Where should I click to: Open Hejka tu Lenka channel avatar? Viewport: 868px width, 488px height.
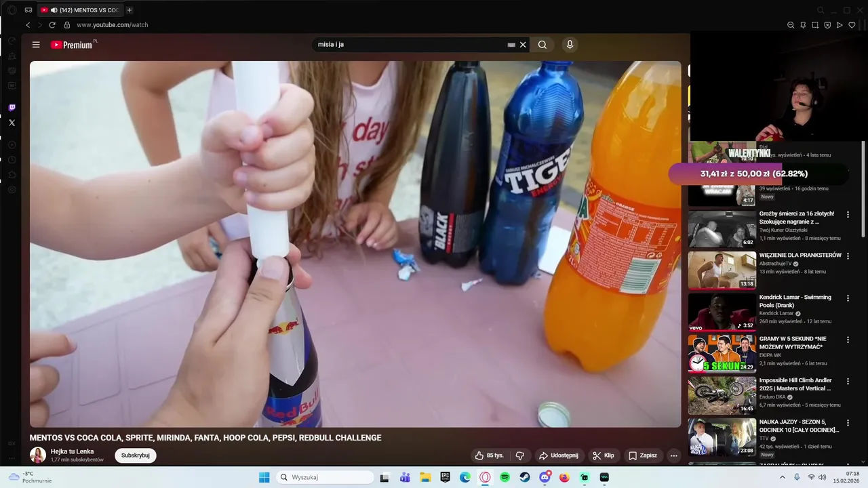pyautogui.click(x=38, y=455)
